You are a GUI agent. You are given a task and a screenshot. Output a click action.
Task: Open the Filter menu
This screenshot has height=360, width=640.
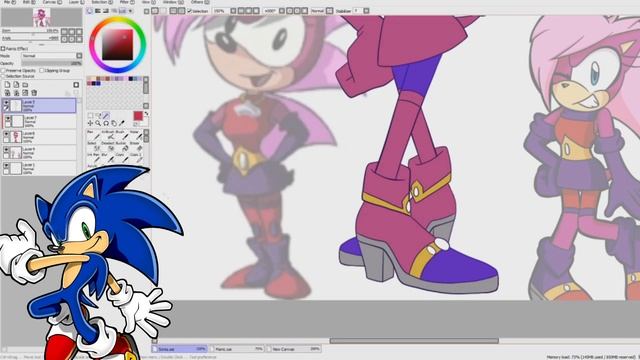tap(127, 2)
